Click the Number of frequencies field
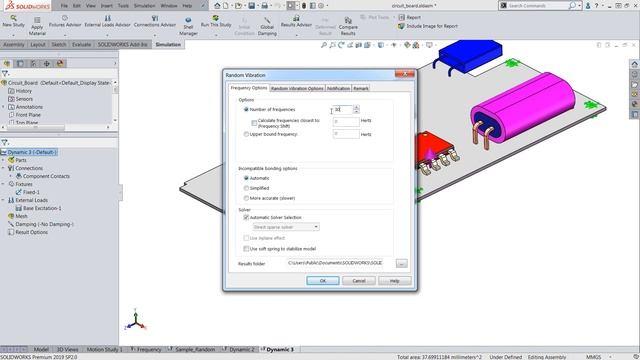The height and width of the screenshot is (360, 640). coord(342,109)
